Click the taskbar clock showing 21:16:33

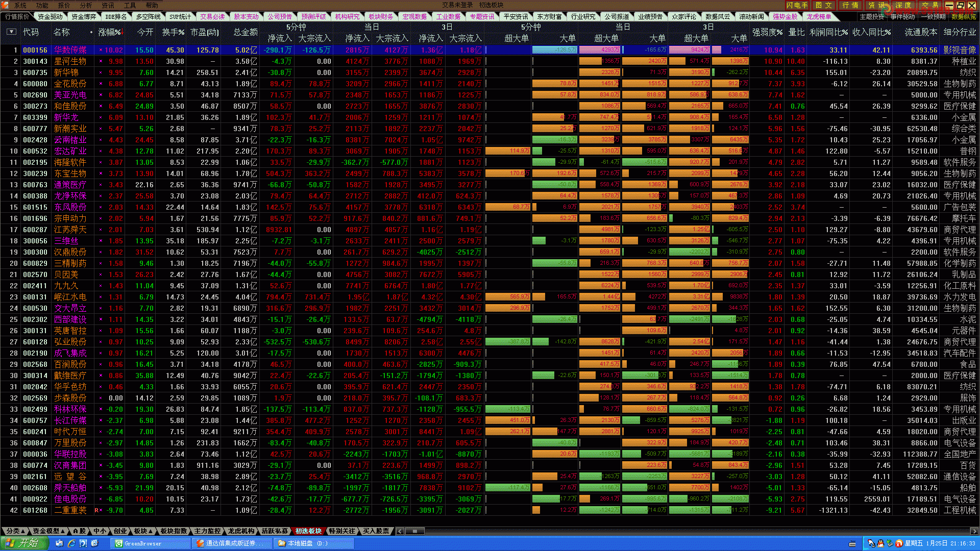coord(963,543)
